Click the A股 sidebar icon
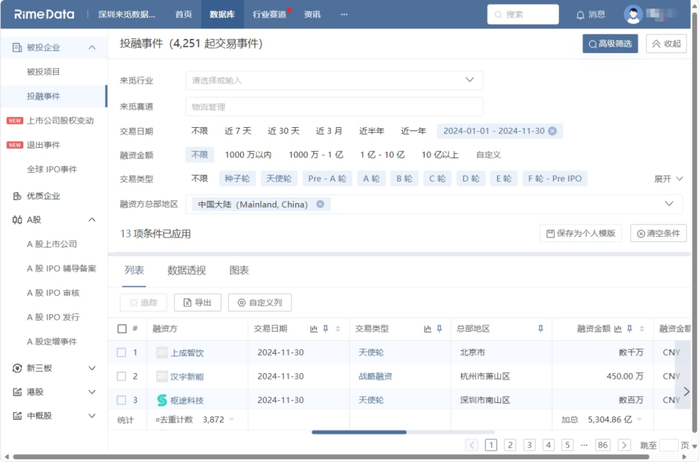Image resolution: width=700 pixels, height=462 pixels. point(17,220)
